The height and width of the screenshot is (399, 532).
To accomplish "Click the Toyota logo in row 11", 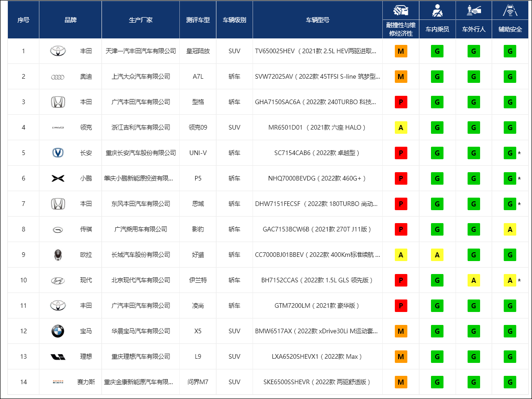I will click(58, 306).
